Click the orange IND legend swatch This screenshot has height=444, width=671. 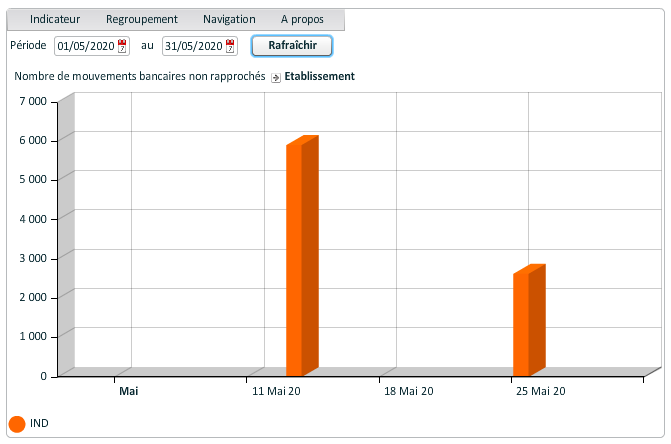17,424
